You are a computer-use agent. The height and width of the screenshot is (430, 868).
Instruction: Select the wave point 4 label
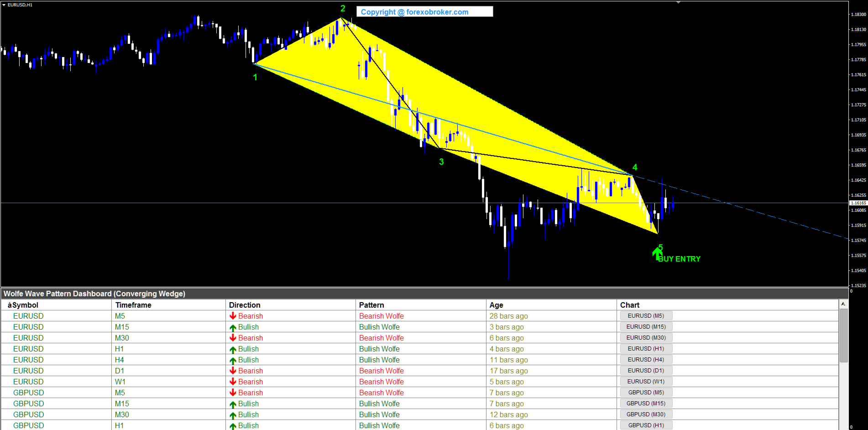click(635, 168)
